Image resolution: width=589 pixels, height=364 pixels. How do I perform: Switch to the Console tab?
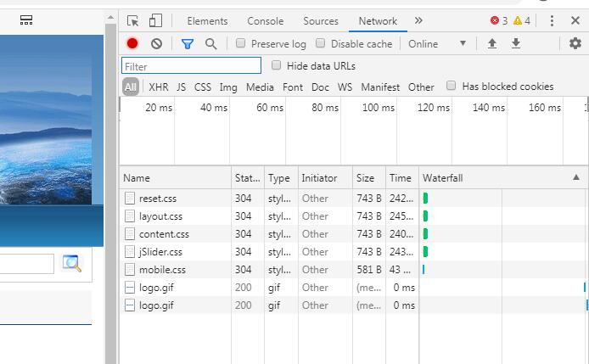point(265,21)
